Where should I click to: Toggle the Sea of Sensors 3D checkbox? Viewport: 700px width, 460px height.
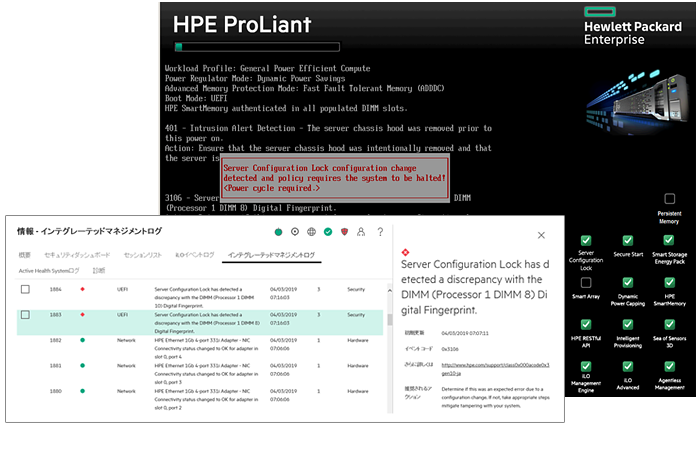click(670, 325)
